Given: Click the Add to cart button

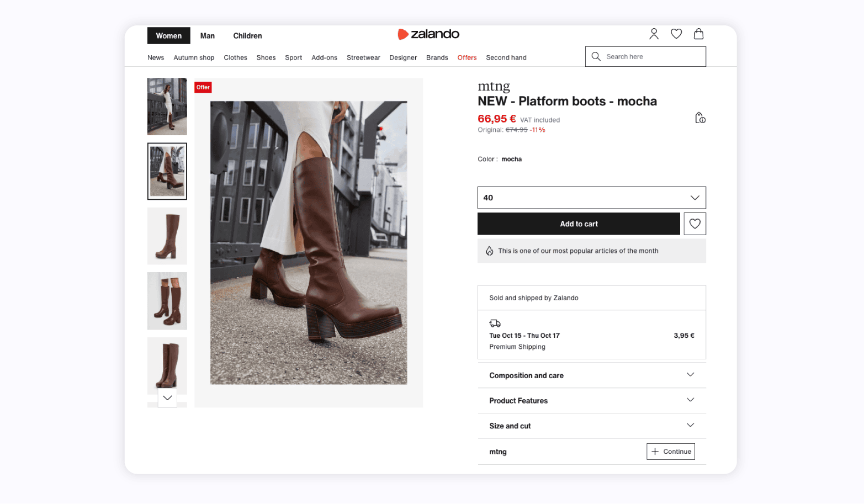Looking at the screenshot, I should (579, 224).
